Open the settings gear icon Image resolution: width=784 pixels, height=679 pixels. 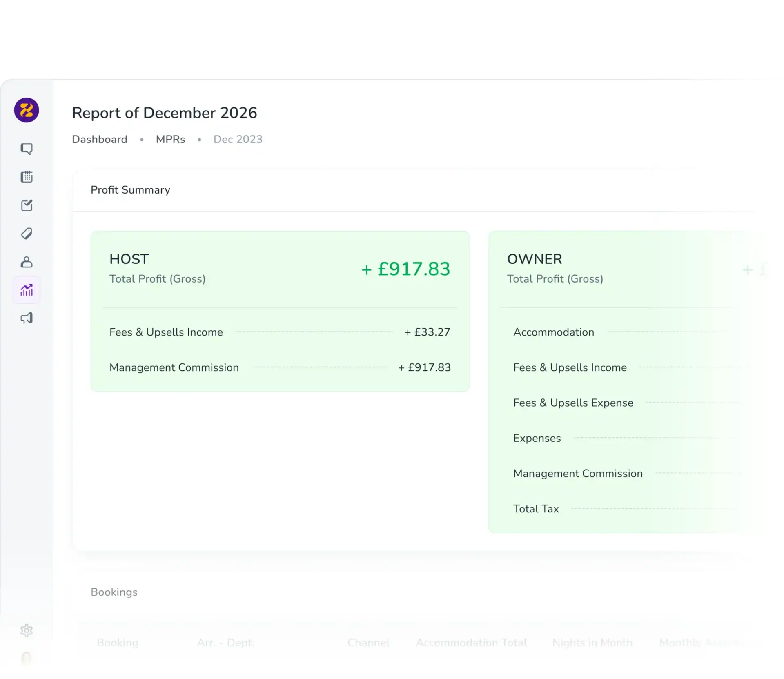click(x=27, y=630)
